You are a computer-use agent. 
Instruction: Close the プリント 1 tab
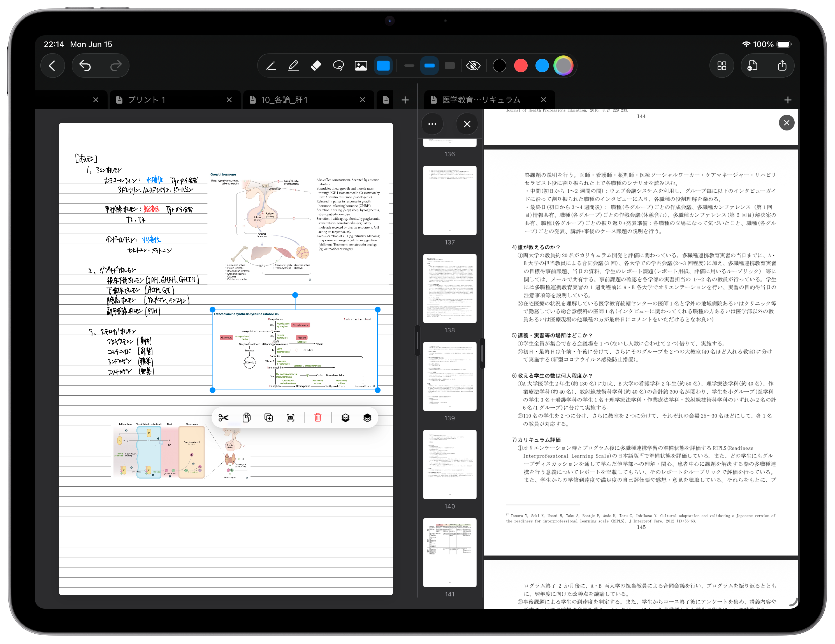[229, 100]
